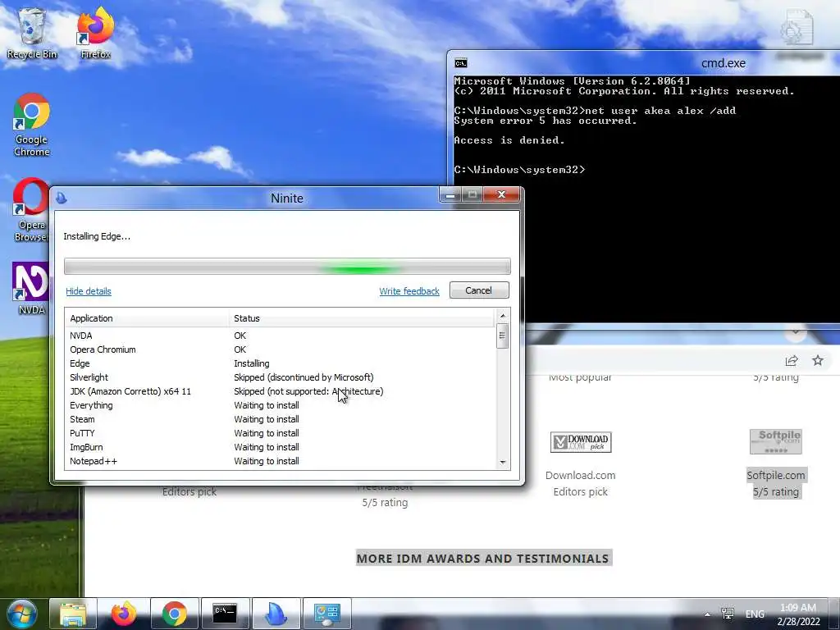This screenshot has width=840, height=630.
Task: Open the Write feedback link
Action: coord(409,291)
